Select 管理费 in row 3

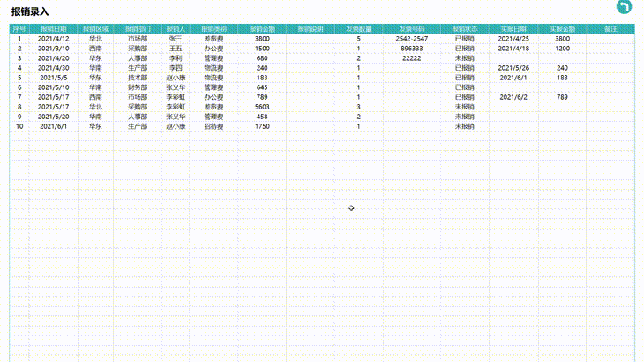[214, 58]
